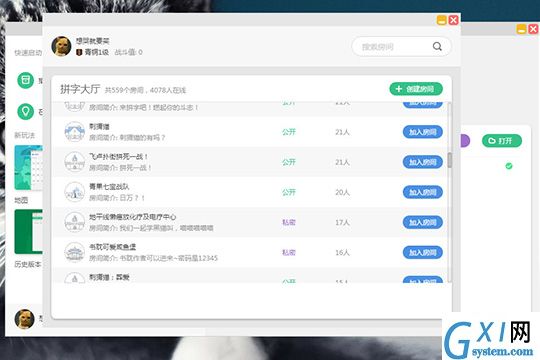540x360 pixels.
Task: Click the 青铜1级 rank badge icon
Action: (79, 52)
